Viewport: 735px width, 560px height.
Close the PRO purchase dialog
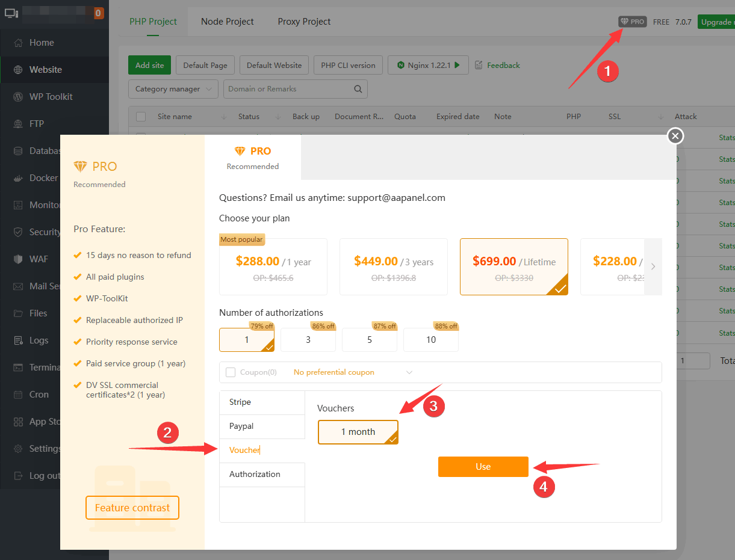675,137
